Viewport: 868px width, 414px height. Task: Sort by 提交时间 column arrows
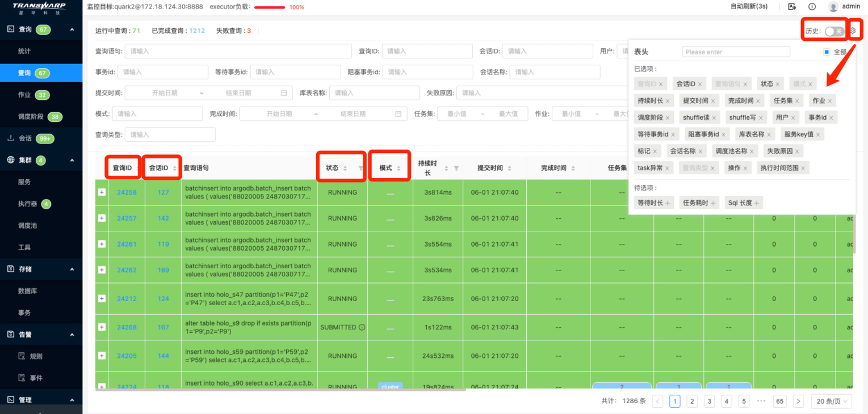pyautogui.click(x=509, y=168)
